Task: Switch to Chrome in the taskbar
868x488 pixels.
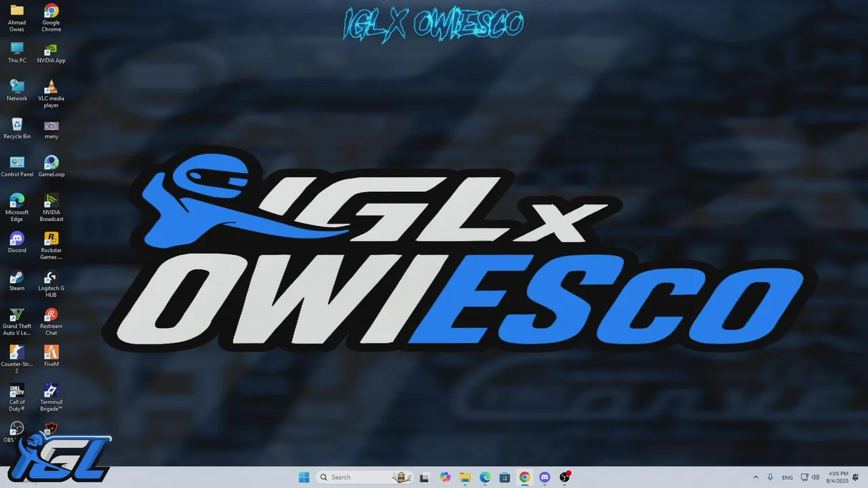Action: coord(524,477)
